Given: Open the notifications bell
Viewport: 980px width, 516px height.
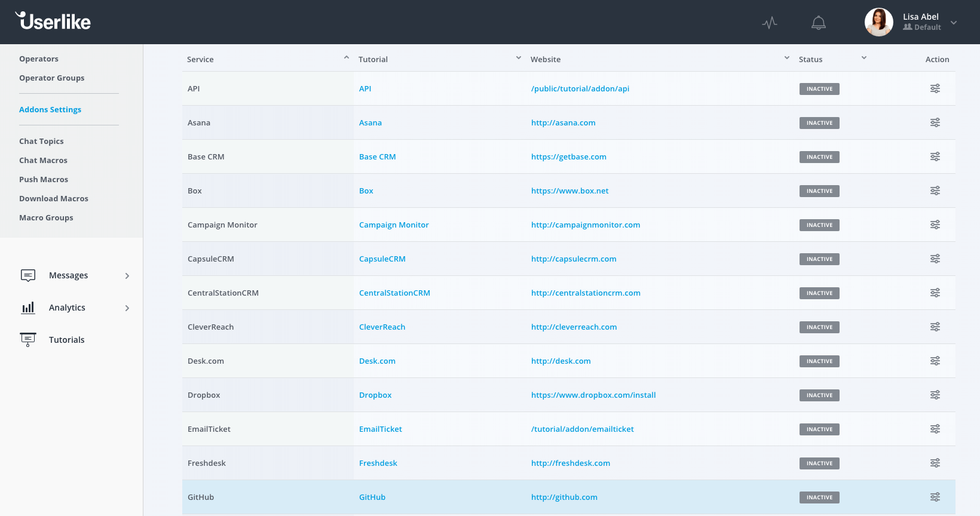Looking at the screenshot, I should pos(818,23).
